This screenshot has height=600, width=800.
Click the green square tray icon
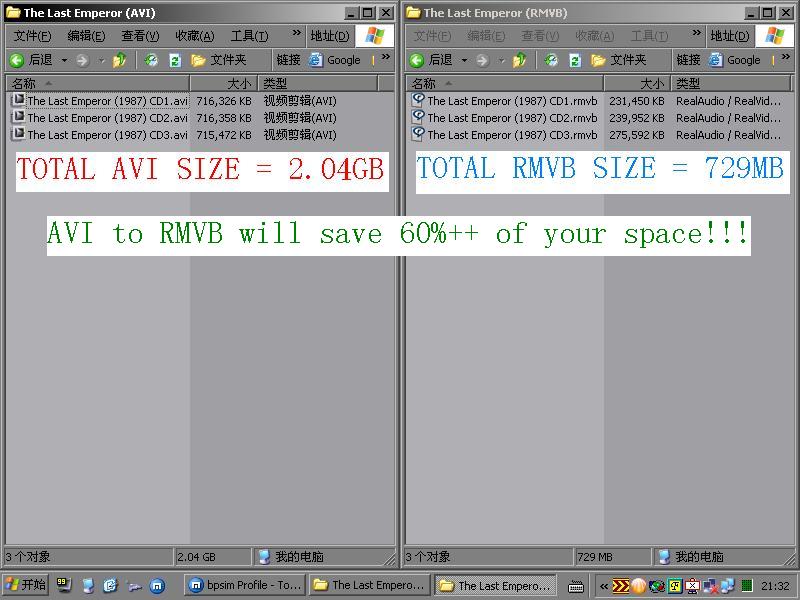coord(747,586)
